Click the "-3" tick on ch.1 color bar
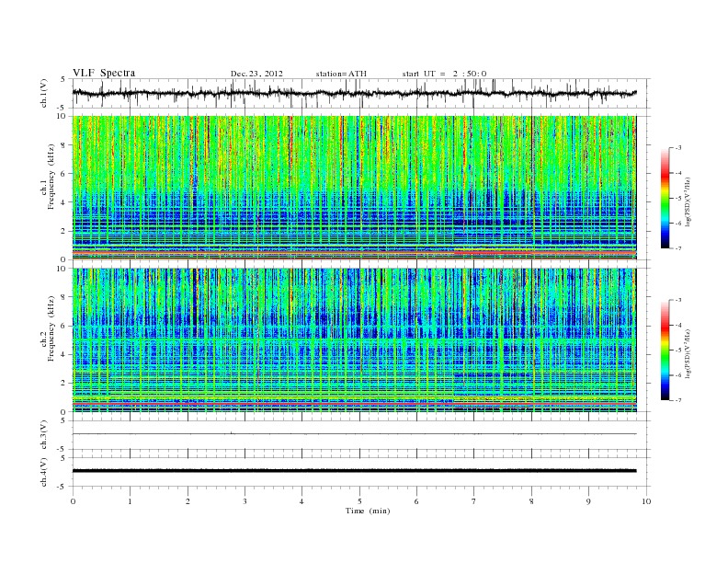This screenshot has width=728, height=563. (x=678, y=148)
